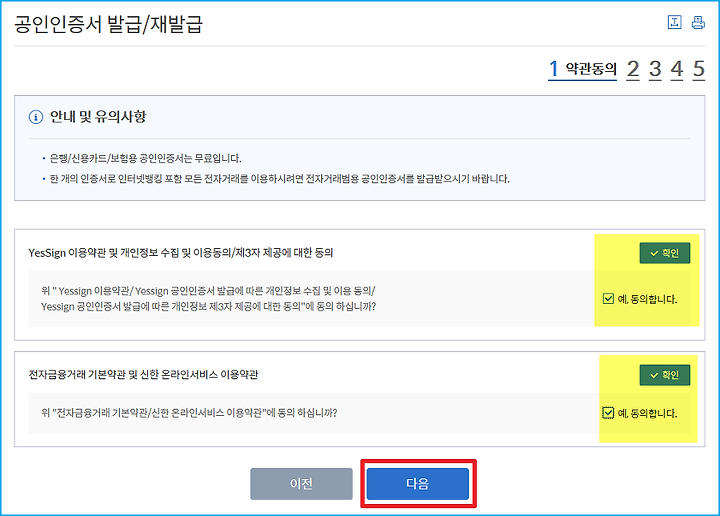
Task: Toggle 예, 동의합니다 checkbox for 전자금융거래 terms
Action: [x=608, y=413]
